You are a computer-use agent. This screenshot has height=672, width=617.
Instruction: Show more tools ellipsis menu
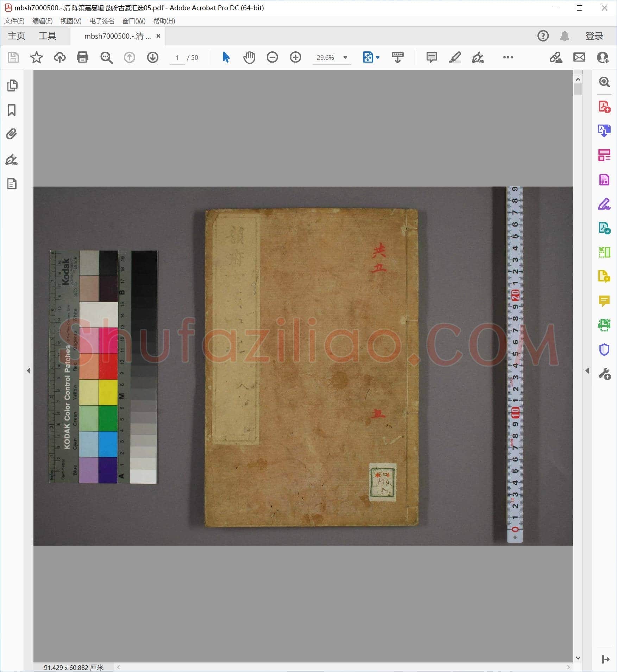(508, 57)
